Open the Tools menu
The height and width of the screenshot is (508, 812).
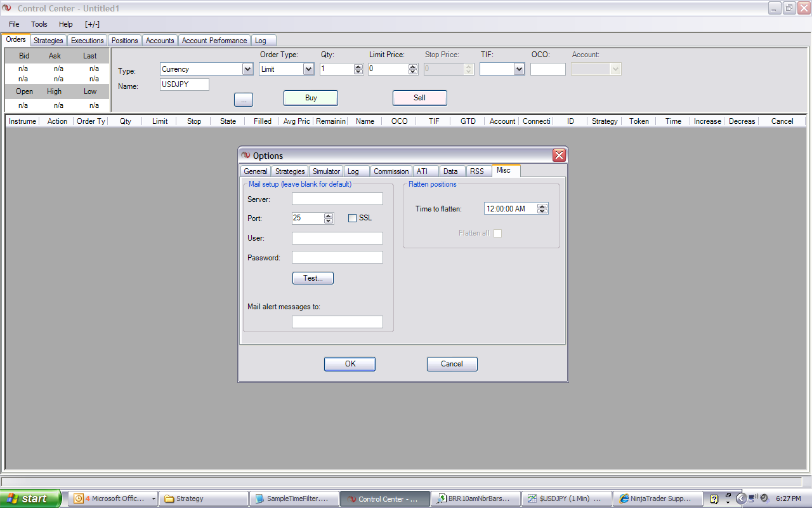coord(39,24)
